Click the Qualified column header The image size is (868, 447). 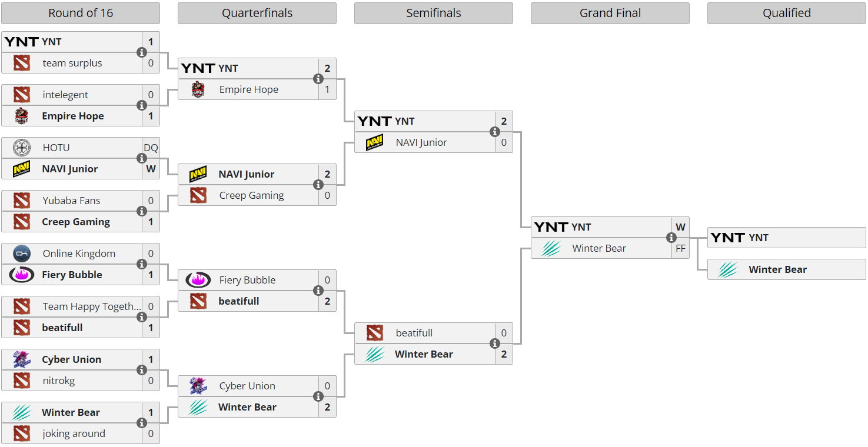point(787,13)
